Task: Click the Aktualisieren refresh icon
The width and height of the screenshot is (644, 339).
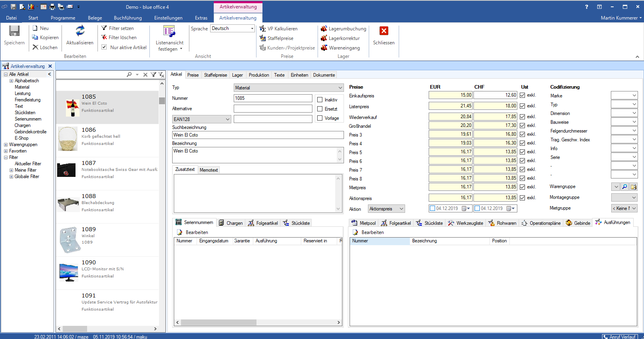Action: click(x=80, y=31)
